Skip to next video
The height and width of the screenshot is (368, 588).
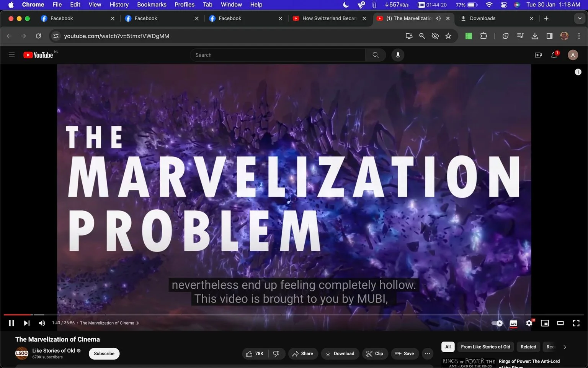(26, 323)
